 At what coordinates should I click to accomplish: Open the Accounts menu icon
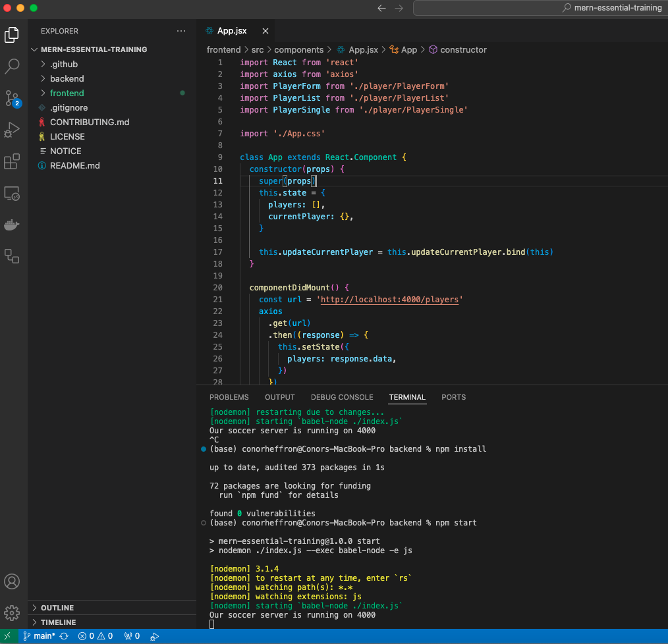(x=13, y=581)
